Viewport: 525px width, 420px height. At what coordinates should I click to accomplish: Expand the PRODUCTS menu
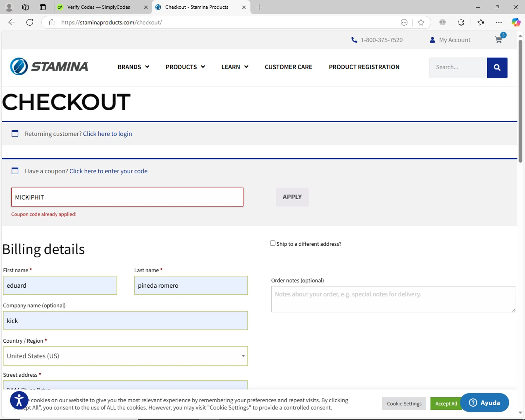point(185,67)
